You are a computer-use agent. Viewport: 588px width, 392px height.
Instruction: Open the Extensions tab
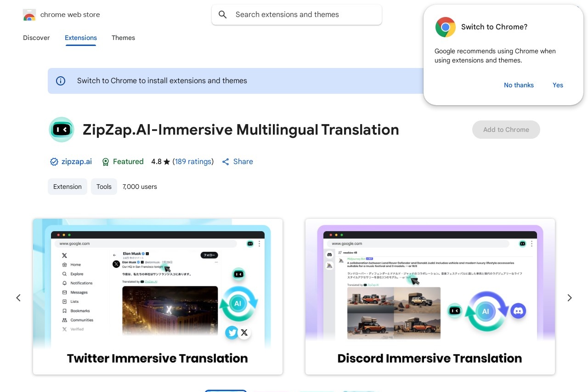click(81, 38)
